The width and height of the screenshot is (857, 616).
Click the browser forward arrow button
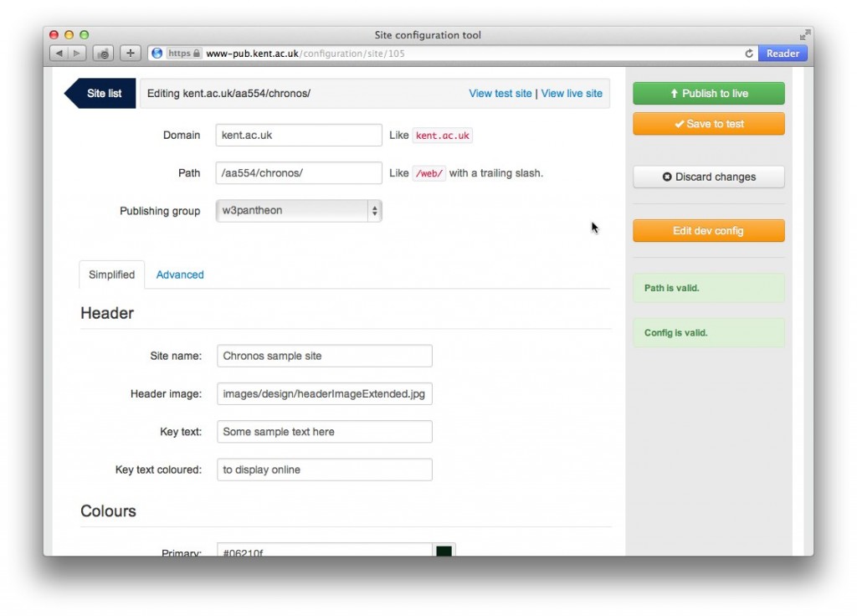pos(77,54)
